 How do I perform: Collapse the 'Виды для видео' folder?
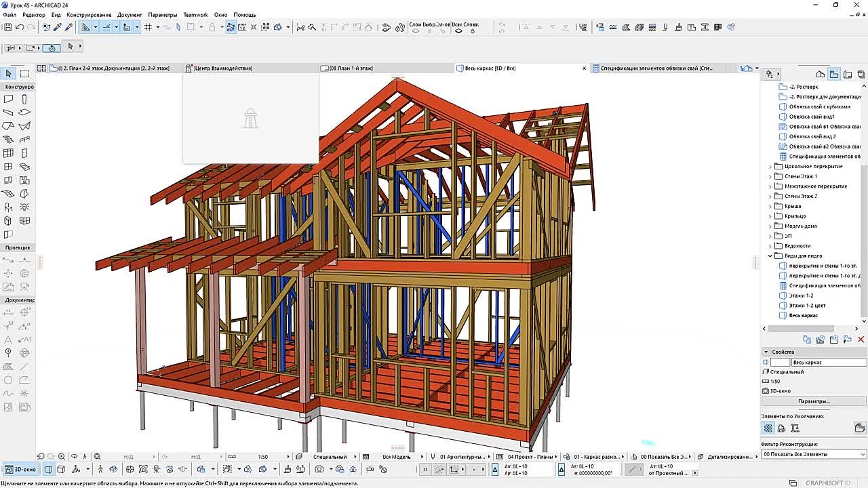point(770,256)
